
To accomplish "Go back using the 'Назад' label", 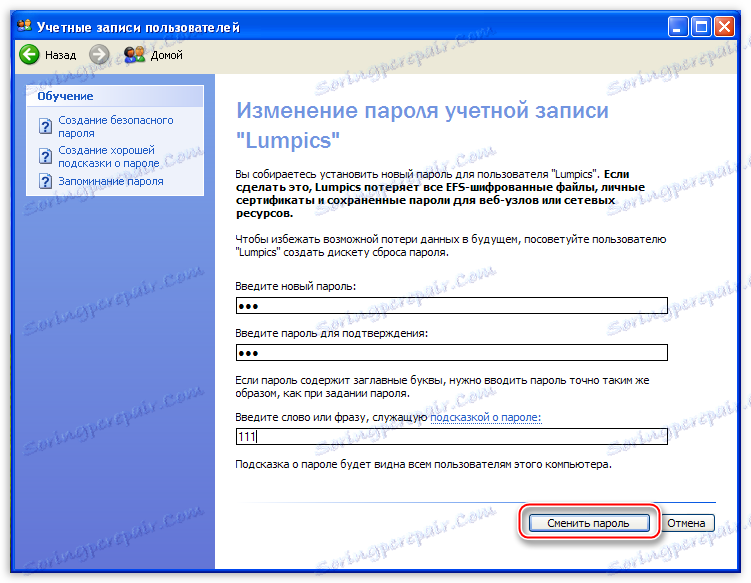I will click(60, 55).
